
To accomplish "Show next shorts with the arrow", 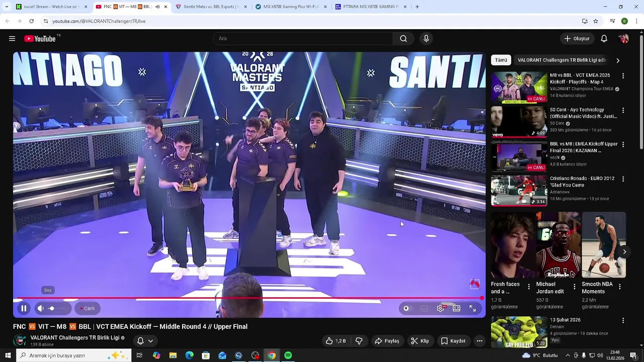I will coord(624,252).
